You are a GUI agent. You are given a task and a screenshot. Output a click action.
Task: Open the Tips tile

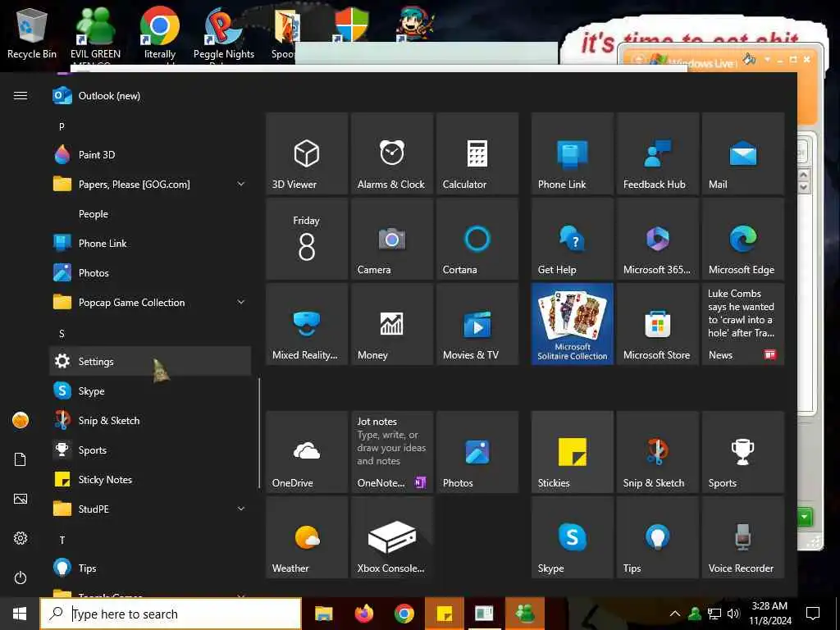(658, 537)
